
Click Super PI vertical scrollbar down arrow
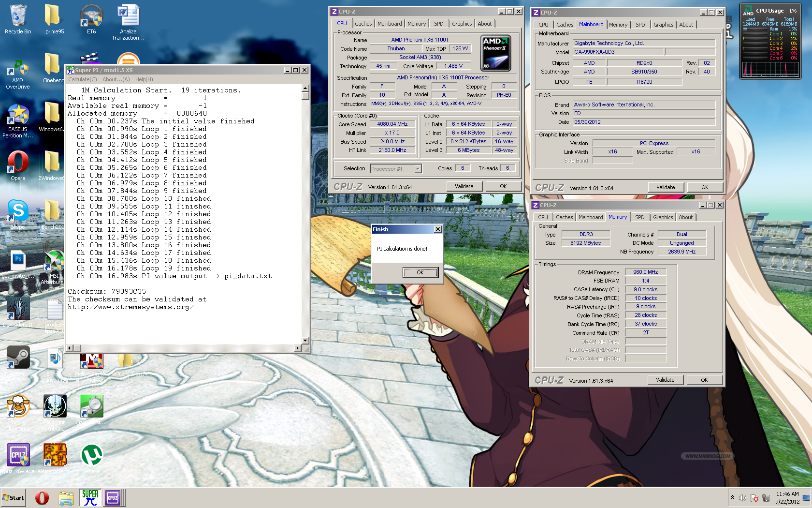coord(305,341)
